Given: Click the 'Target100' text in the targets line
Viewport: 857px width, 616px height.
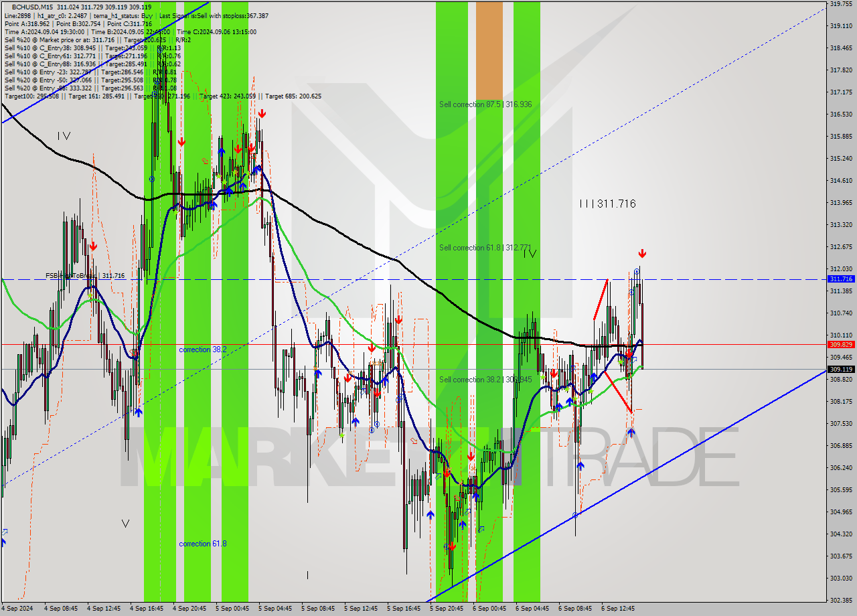Looking at the screenshot, I should [x=21, y=96].
